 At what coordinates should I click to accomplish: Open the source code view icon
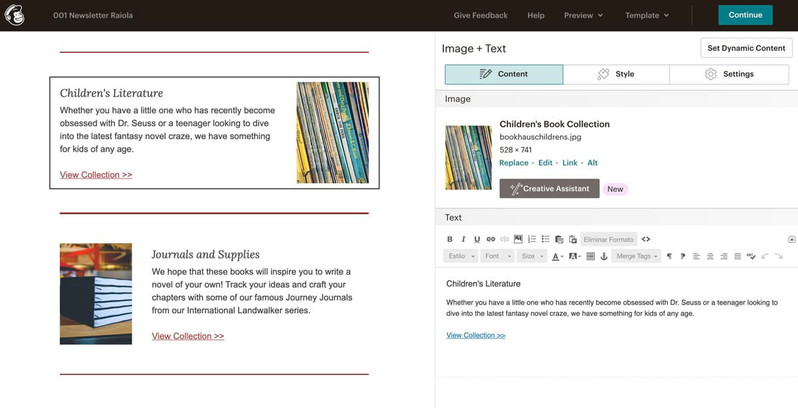point(646,239)
